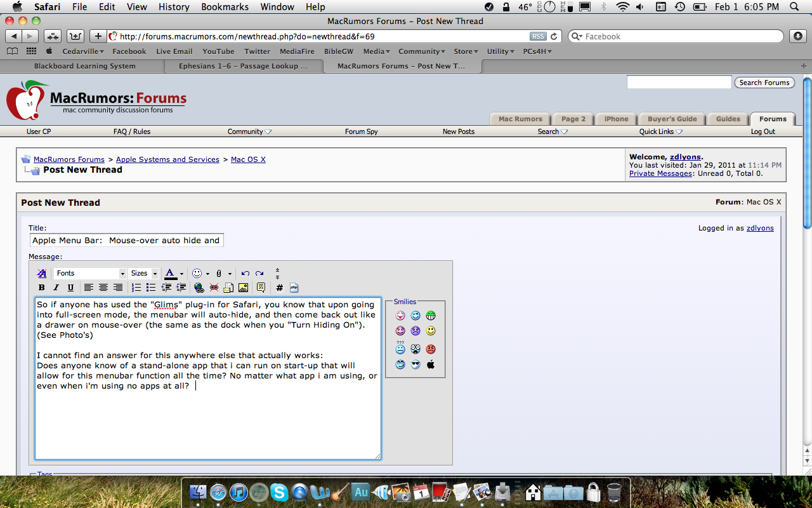Open Trash in the Dock
The image size is (812, 508).
tap(614, 491)
